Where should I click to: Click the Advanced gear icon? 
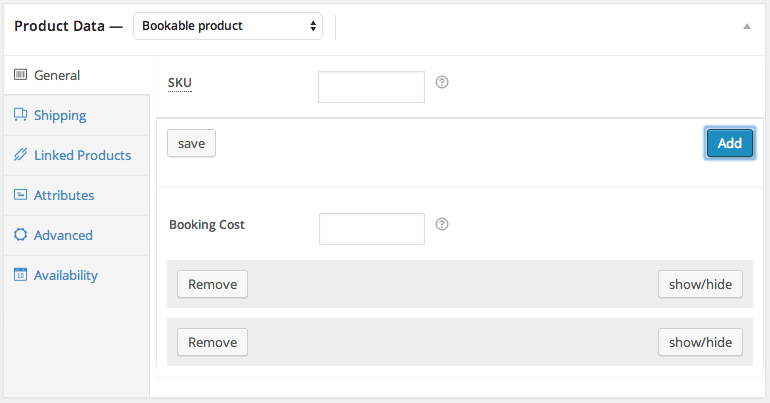click(x=20, y=235)
